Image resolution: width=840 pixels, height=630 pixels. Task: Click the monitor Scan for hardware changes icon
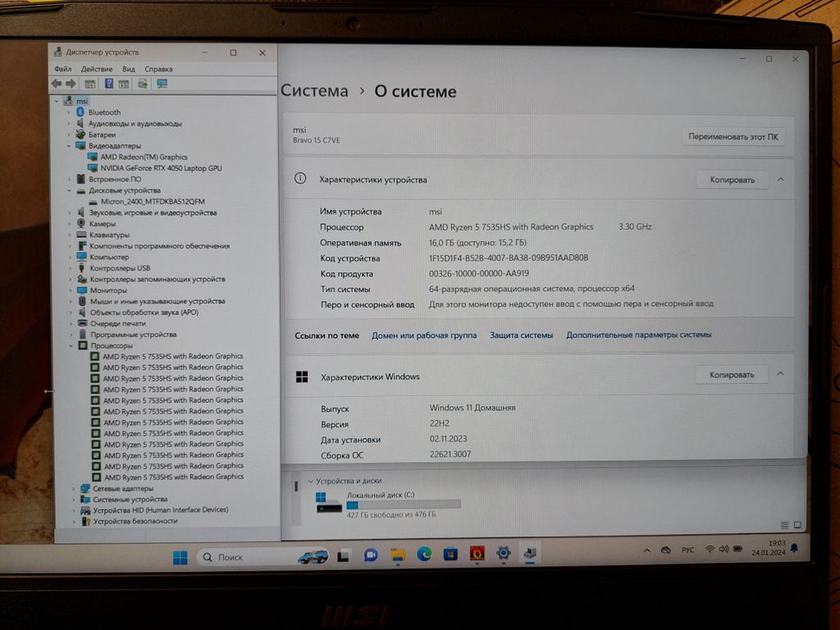(162, 84)
